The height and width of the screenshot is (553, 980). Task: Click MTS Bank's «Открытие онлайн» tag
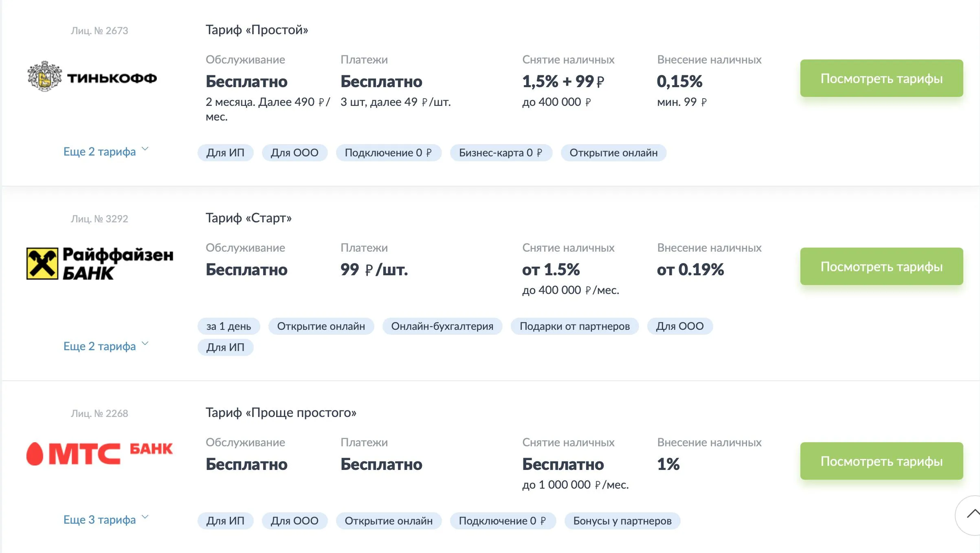pyautogui.click(x=388, y=521)
